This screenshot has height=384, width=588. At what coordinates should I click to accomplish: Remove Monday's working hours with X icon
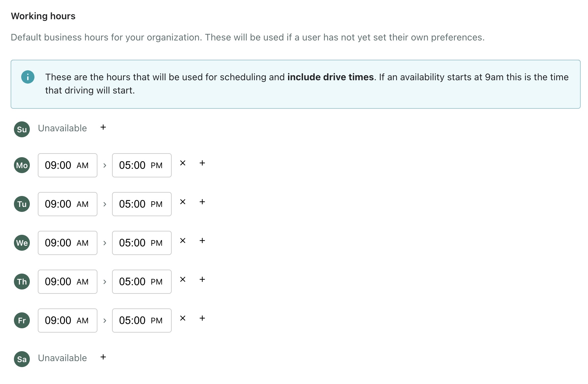(x=183, y=163)
